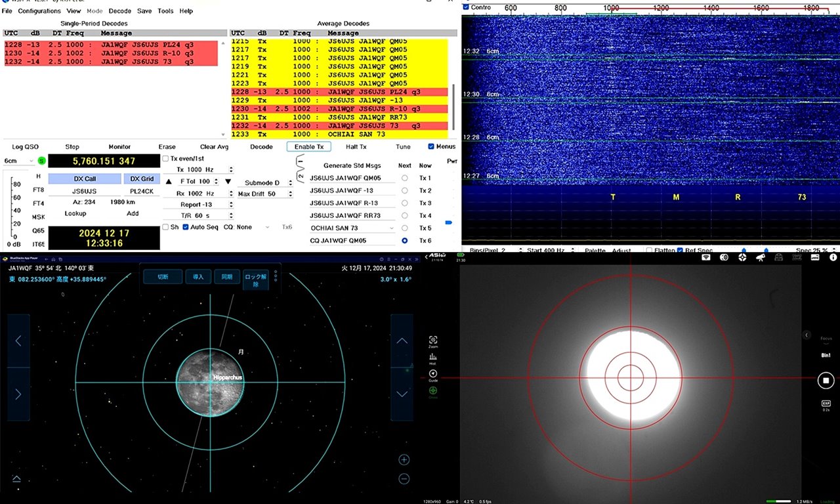Click the Enable Tx button
This screenshot has height=504, width=840.
pos(308,147)
